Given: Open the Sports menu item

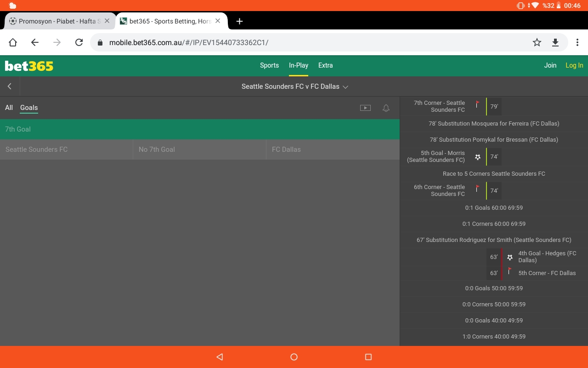Looking at the screenshot, I should (x=269, y=65).
